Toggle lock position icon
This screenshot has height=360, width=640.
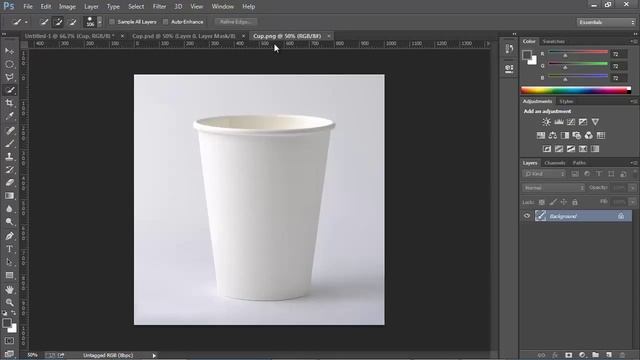(x=564, y=202)
